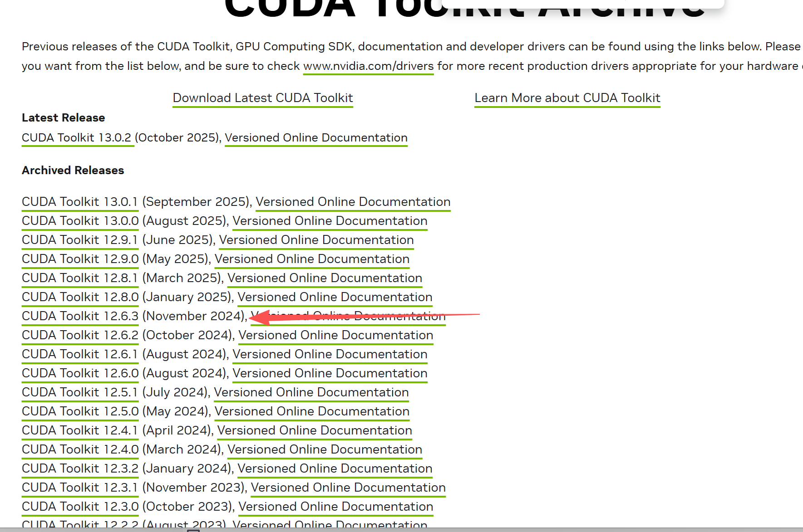
Task: Open CUDA Toolkit 12.6.1 link
Action: tap(80, 354)
